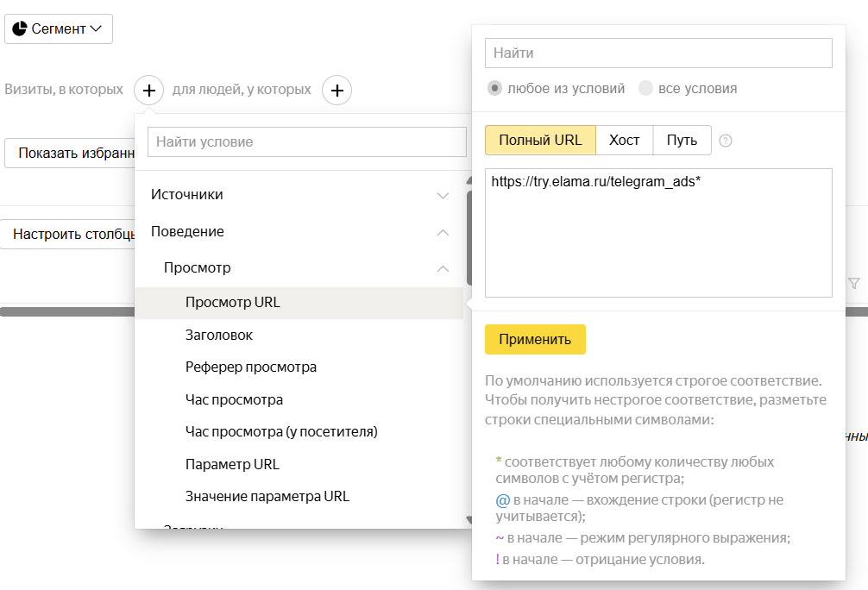Collapse the 'Просмотр' section

443,267
